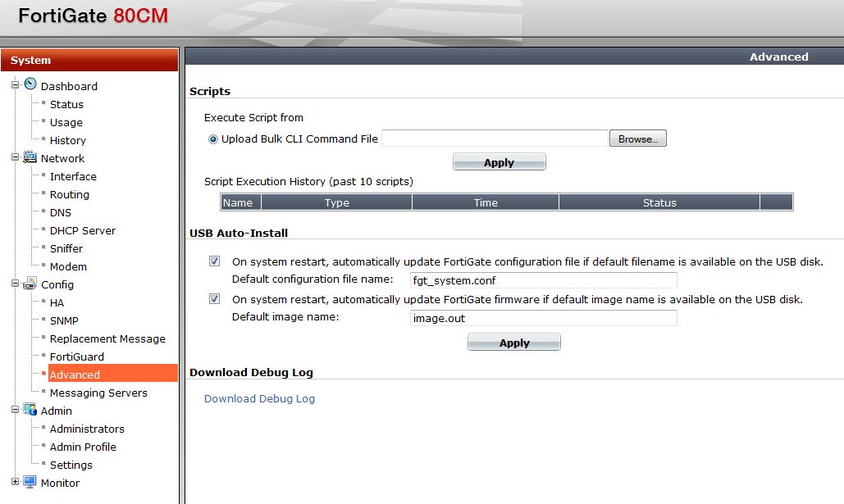Click the Type column header
The image size is (844, 504).
pos(336,202)
